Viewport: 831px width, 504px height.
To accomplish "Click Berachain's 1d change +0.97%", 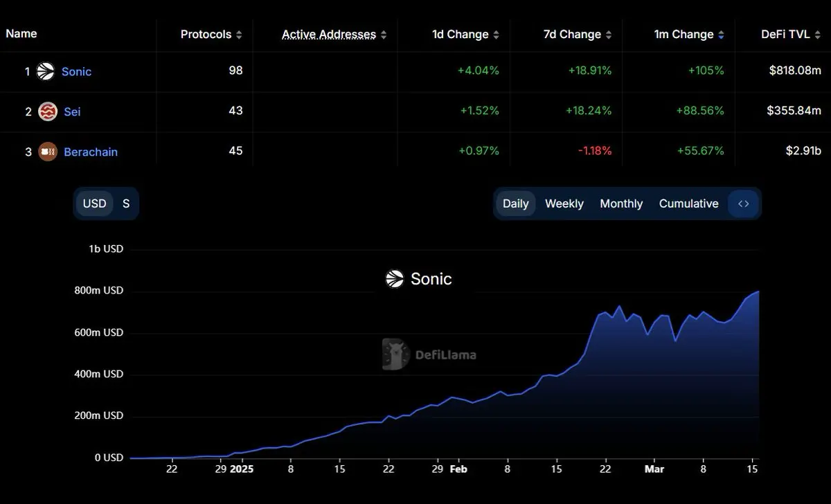I will pyautogui.click(x=479, y=151).
